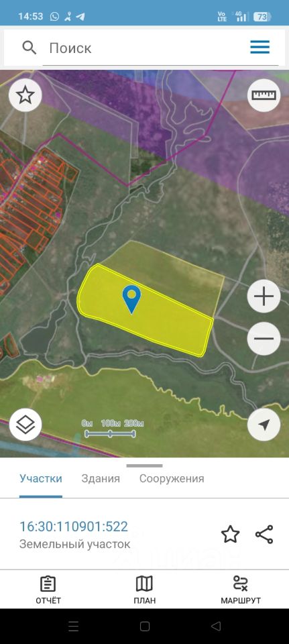Share parcel 16:30:110901:522
The width and height of the screenshot is (289, 644).
(x=264, y=535)
